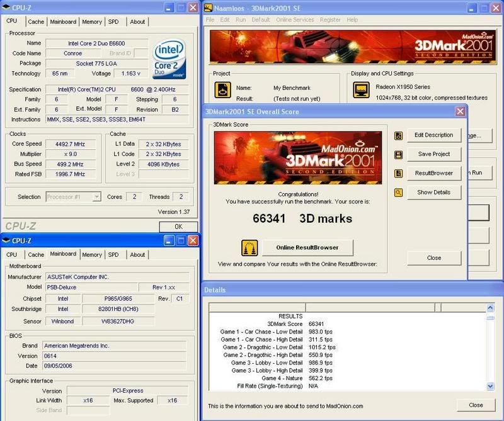Open the ResultBrowser button
This screenshot has height=421, width=504.
[434, 173]
